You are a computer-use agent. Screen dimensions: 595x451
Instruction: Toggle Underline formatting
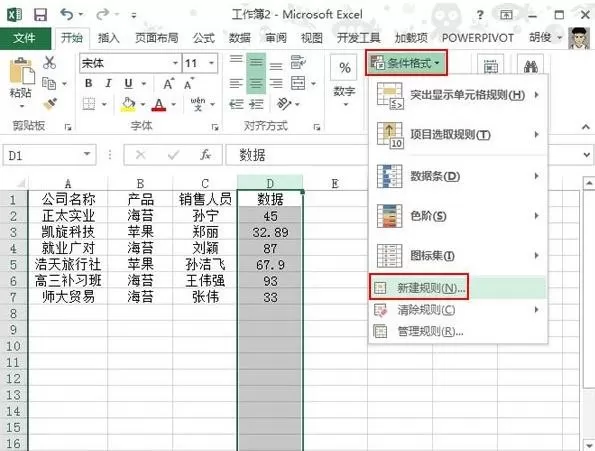[129, 83]
